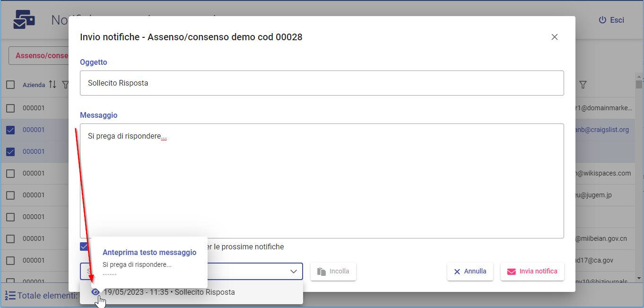Uncheck the "per le prossime notifiche" checkbox

pyautogui.click(x=84, y=246)
